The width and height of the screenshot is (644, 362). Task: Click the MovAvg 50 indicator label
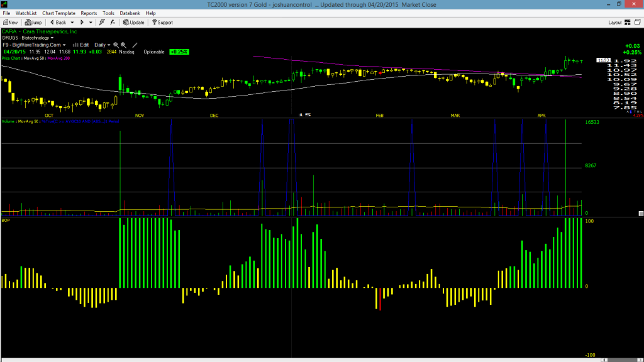click(x=34, y=58)
